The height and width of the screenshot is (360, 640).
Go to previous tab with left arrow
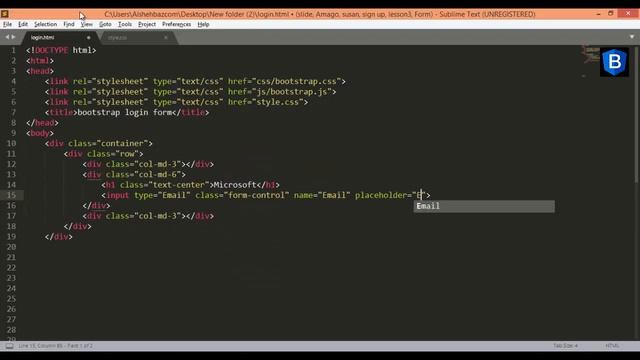[7, 37]
